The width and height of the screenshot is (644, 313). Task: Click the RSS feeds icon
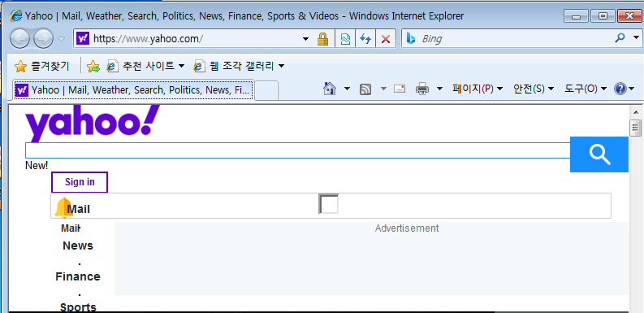pos(365,89)
